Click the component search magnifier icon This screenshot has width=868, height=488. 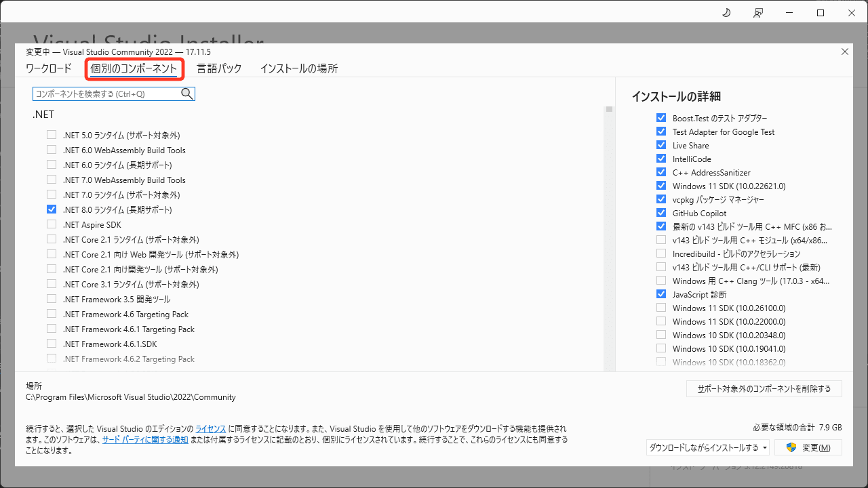click(186, 94)
